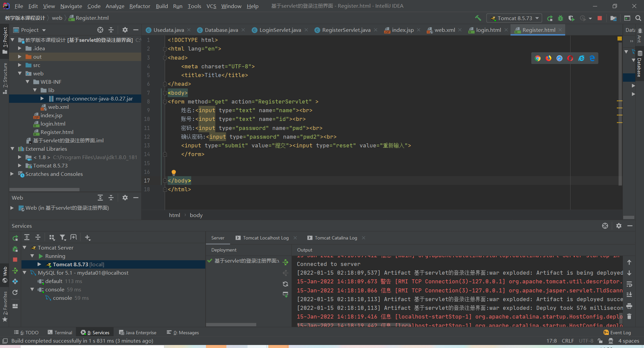The height and width of the screenshot is (348, 644).
Task: Expand the .idea folder
Action: pyautogui.click(x=20, y=48)
